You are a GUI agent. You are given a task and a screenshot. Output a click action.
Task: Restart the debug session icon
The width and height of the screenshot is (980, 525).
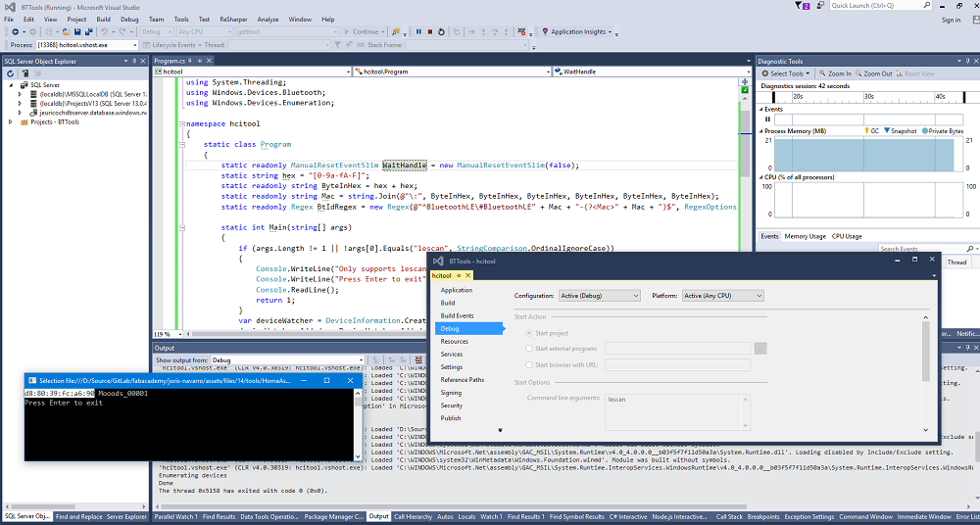click(443, 31)
